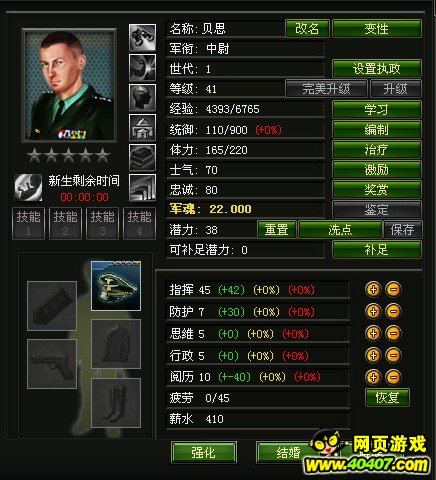Select the uniform jacket slot
Viewport: 436px width, 480px height.
116,344
